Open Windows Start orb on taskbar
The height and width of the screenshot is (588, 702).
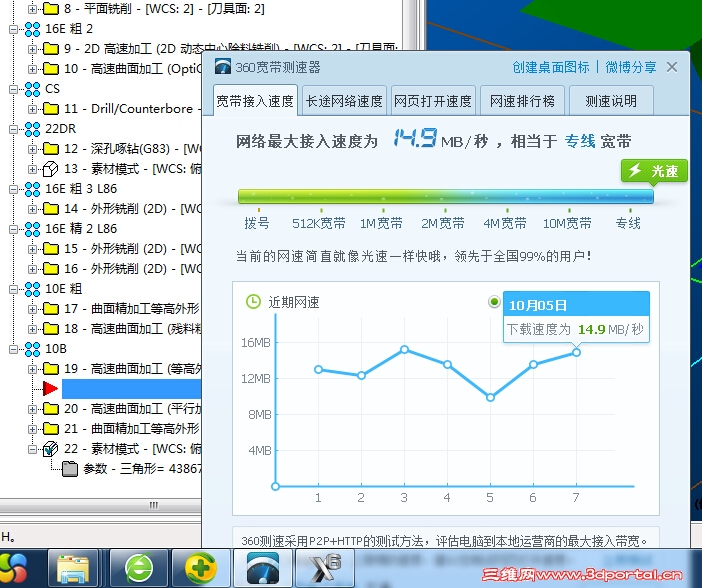click(11, 569)
